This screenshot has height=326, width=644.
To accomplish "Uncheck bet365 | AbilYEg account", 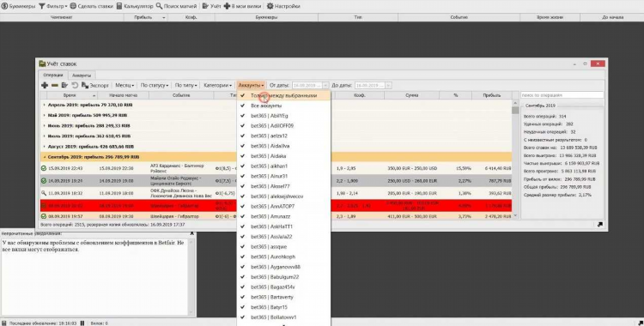I will (283, 116).
